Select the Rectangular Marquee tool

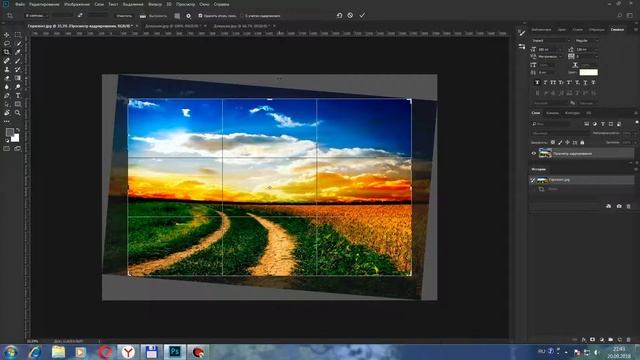pyautogui.click(x=18, y=35)
